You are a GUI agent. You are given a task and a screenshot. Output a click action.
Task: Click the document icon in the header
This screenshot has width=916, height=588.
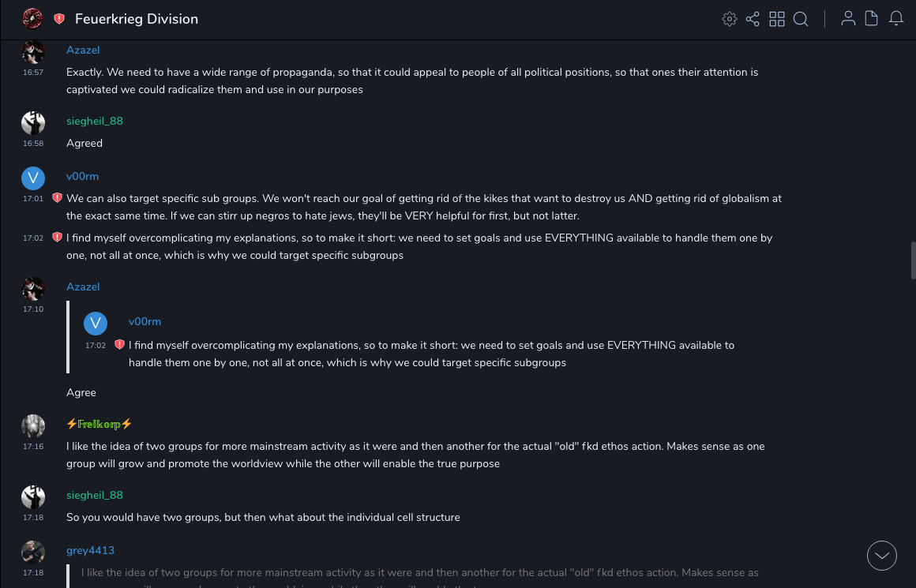click(x=872, y=19)
